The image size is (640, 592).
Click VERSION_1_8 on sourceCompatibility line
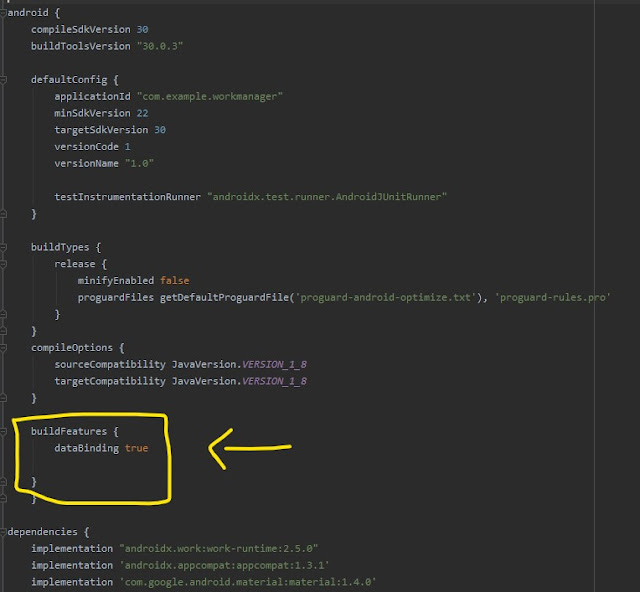tap(273, 364)
